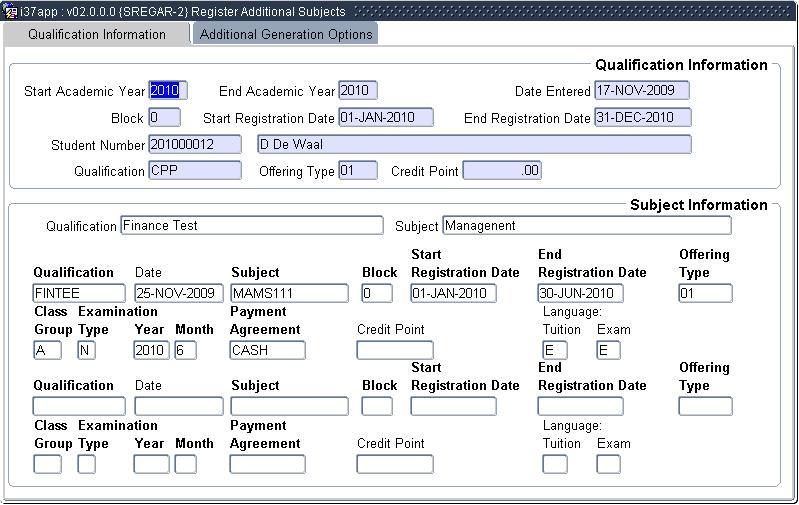This screenshot has height=505, width=799.
Task: Click the FINTEE qualification code field
Action: click(x=79, y=294)
